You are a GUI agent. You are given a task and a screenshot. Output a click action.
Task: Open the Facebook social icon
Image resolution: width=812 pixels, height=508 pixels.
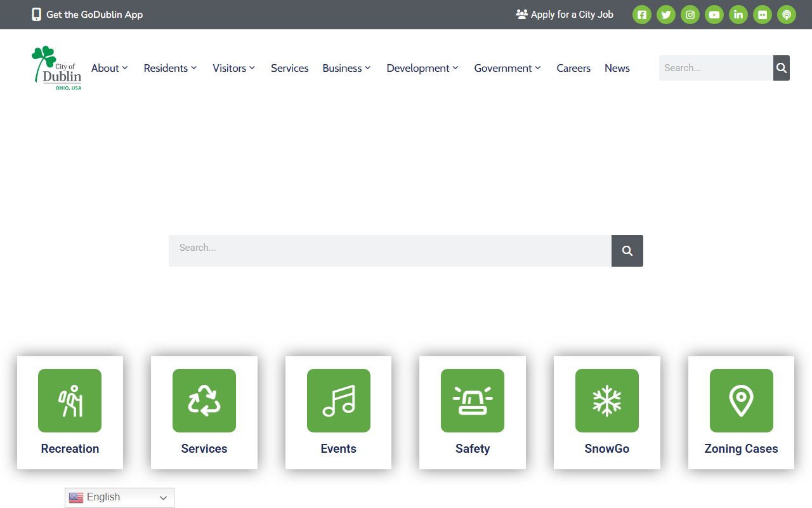pos(642,15)
